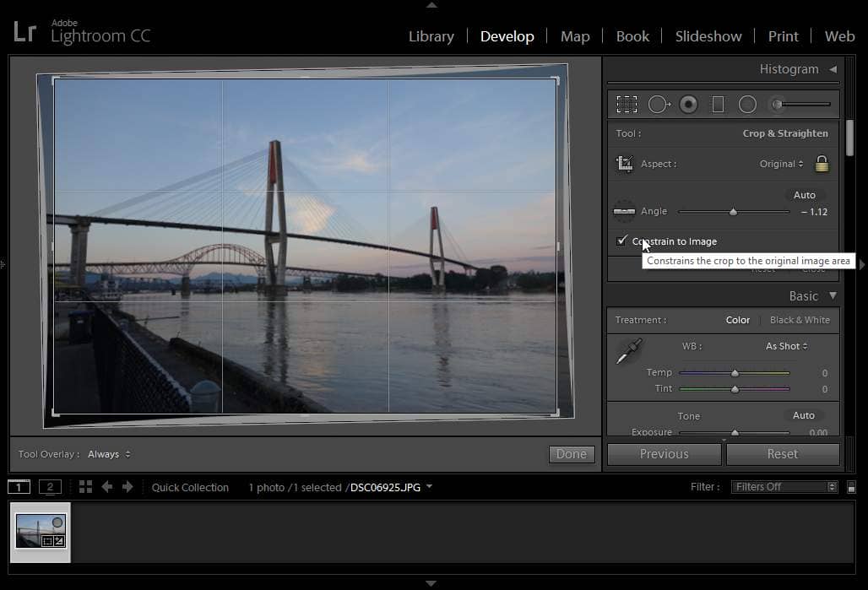Choose the Radial Filter tool
The width and height of the screenshot is (868, 590).
[x=747, y=105]
